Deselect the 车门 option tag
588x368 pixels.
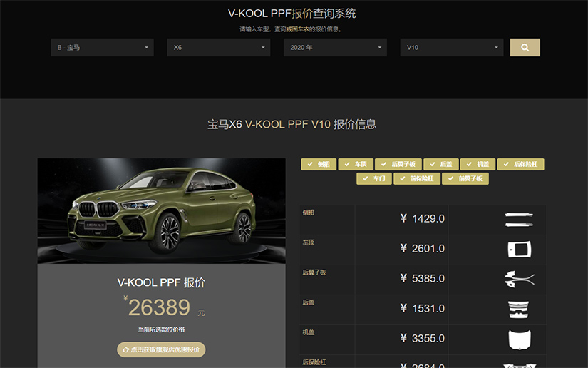pos(374,178)
